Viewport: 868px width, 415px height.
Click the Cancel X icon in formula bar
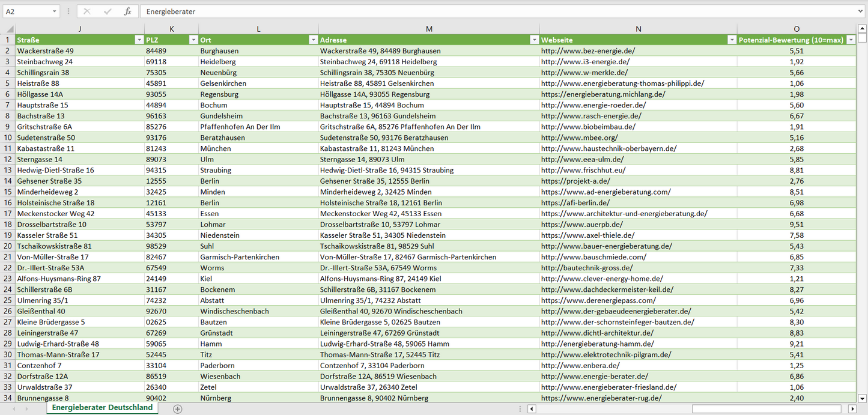(x=87, y=11)
